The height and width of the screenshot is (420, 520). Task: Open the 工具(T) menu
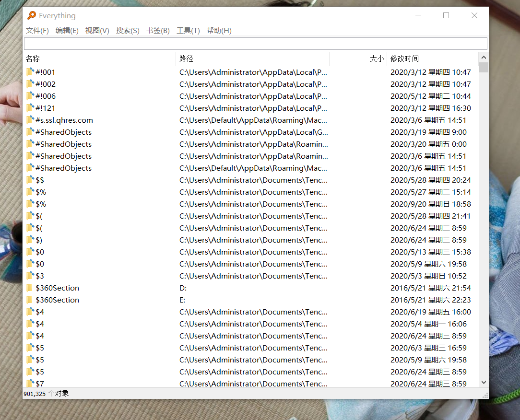point(189,30)
